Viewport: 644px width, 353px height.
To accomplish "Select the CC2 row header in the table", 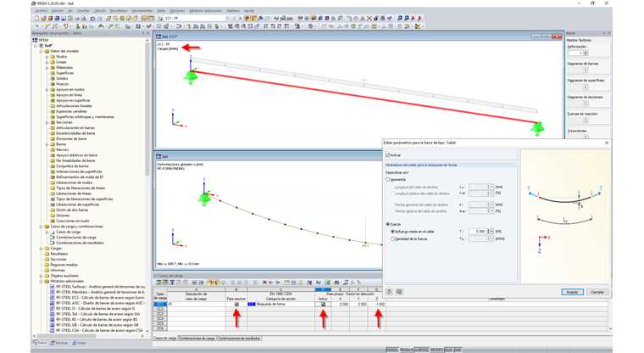I will coord(160,309).
